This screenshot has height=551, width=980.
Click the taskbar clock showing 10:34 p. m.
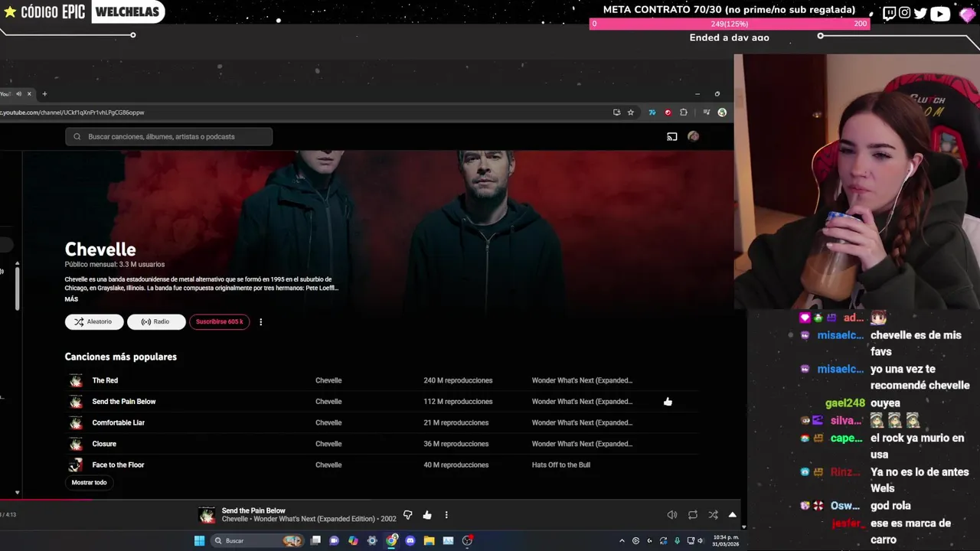point(725,540)
